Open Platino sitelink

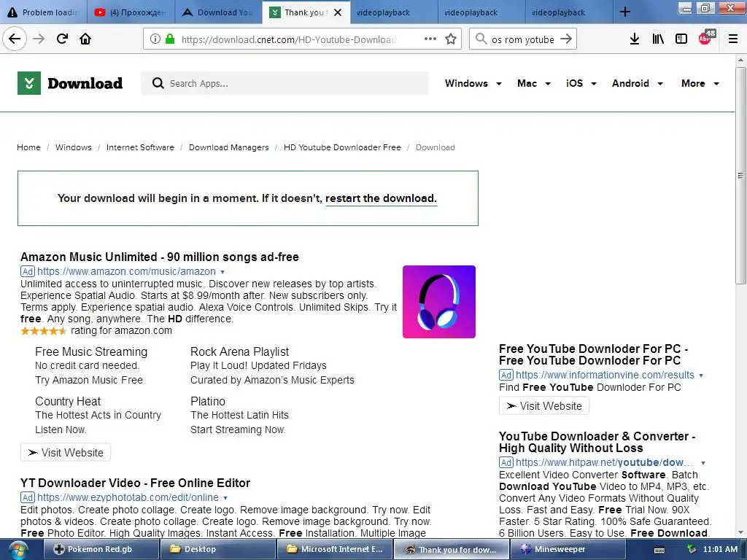coord(208,401)
